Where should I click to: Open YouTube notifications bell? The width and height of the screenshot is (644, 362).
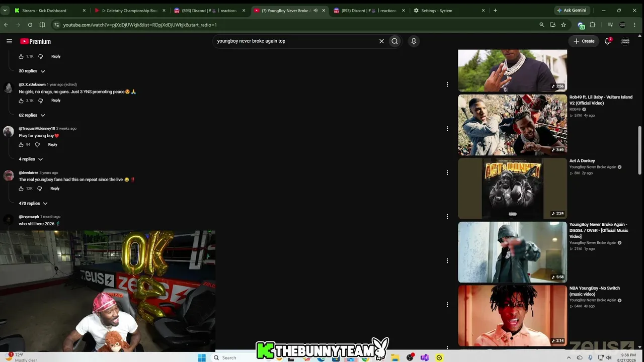[x=608, y=41]
